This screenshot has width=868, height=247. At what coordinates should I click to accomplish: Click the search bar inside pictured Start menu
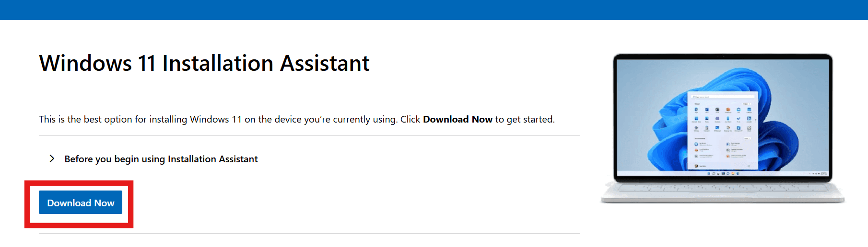pos(723,97)
